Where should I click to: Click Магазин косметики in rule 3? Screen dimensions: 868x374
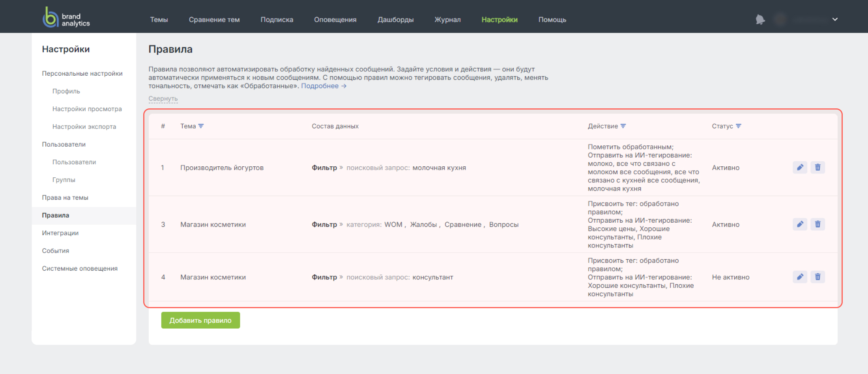[213, 224]
